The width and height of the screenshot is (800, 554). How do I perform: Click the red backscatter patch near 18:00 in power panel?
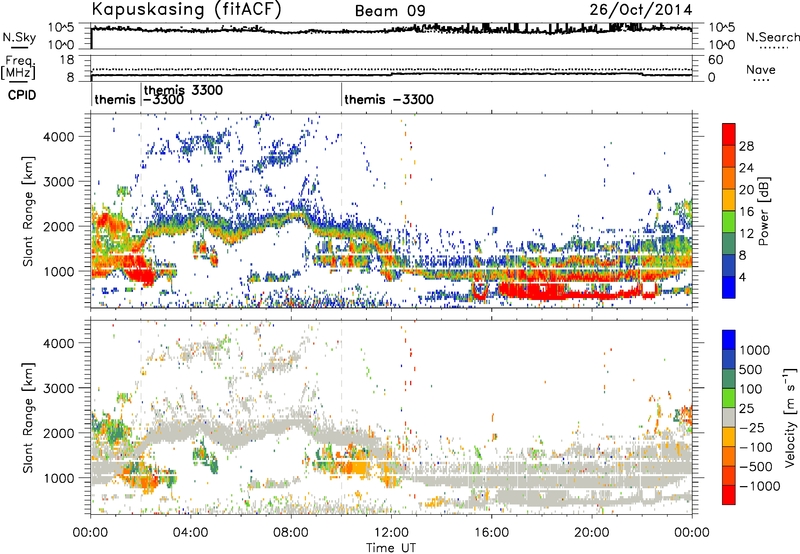tap(541, 291)
